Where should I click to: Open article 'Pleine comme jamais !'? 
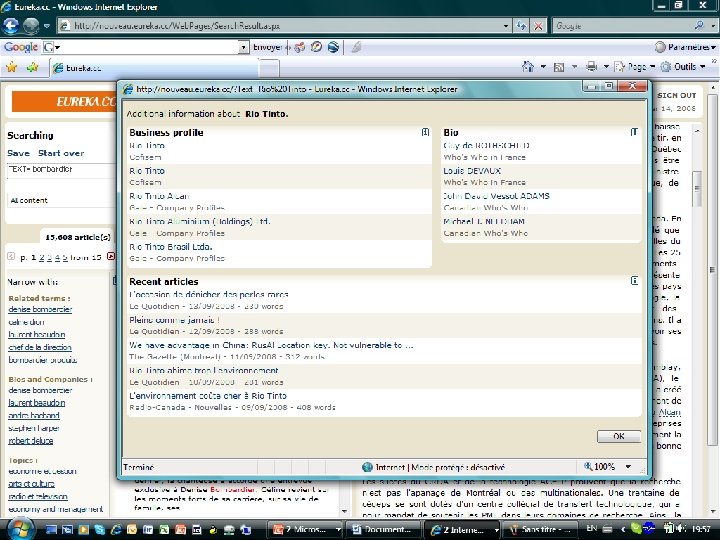(174, 320)
